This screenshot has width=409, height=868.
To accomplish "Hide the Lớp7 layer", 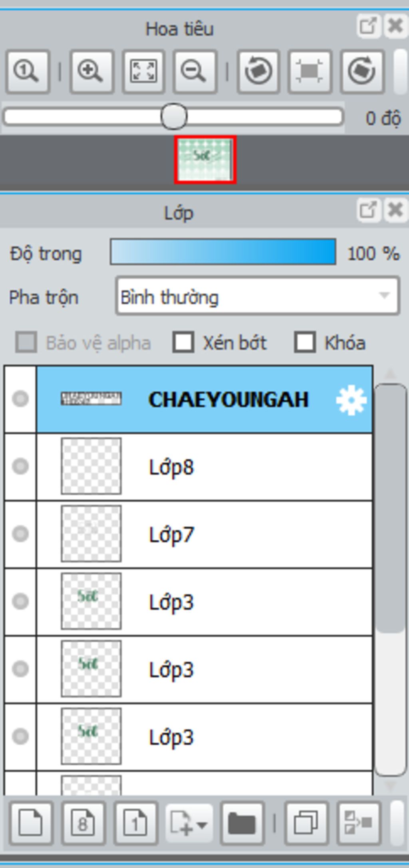I will 20,534.
